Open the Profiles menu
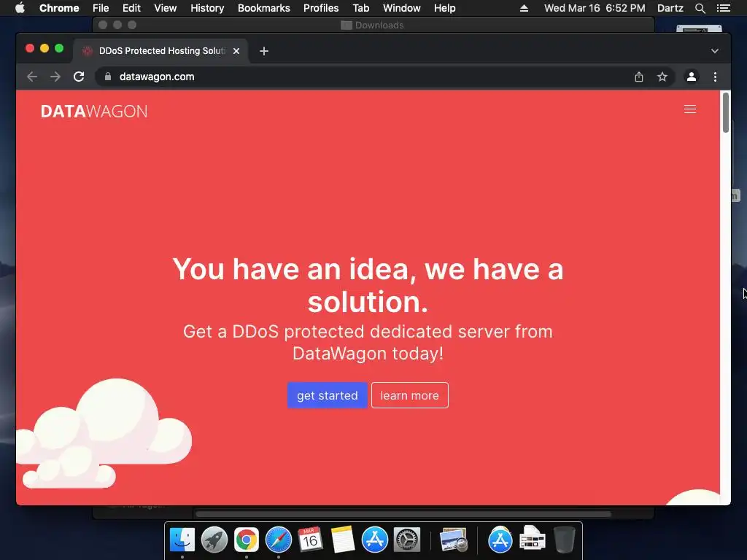Screen dimensions: 747x560 (321, 8)
